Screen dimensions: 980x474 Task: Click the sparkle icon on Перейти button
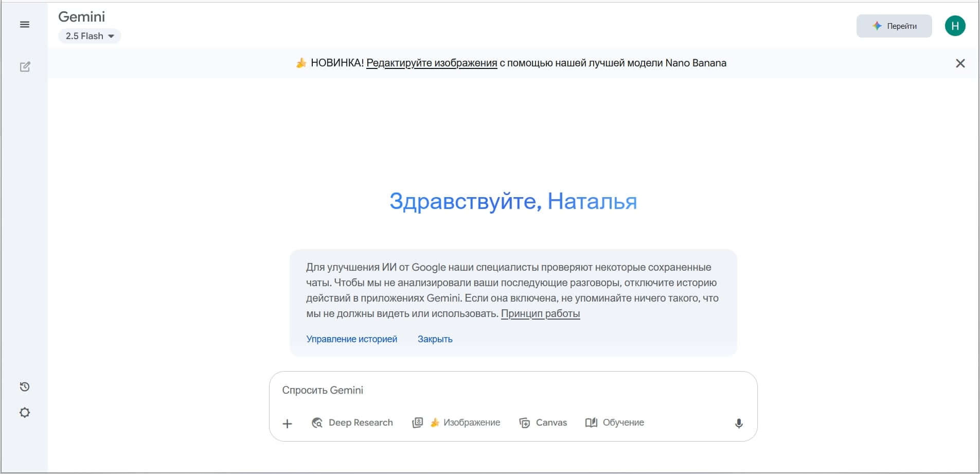877,26
